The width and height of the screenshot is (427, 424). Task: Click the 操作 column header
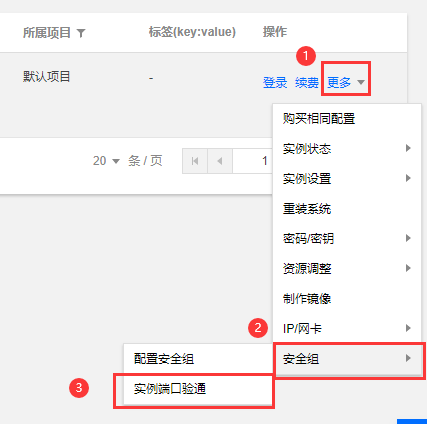[x=275, y=32]
